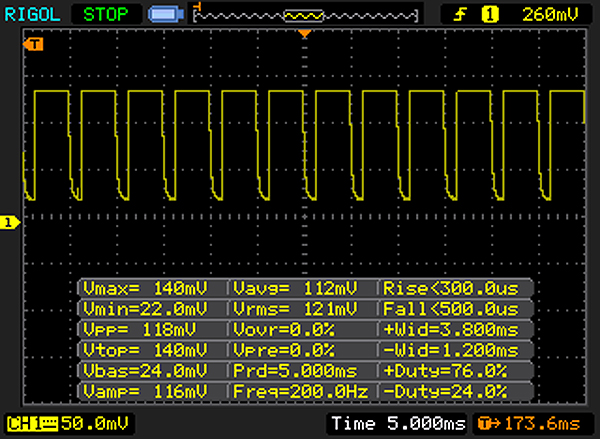Image resolution: width=600 pixels, height=439 pixels.
Task: Click the Vbas=24.0mV measurement
Action: 145,371
